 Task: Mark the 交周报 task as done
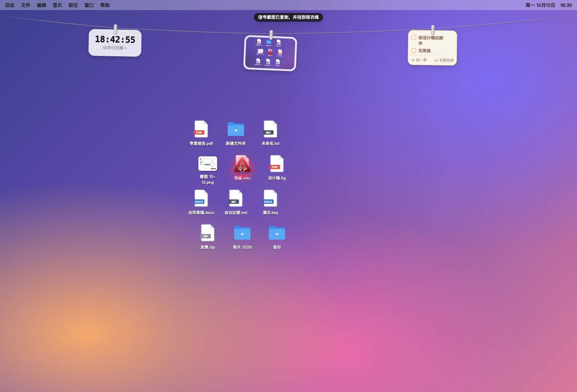tap(414, 51)
